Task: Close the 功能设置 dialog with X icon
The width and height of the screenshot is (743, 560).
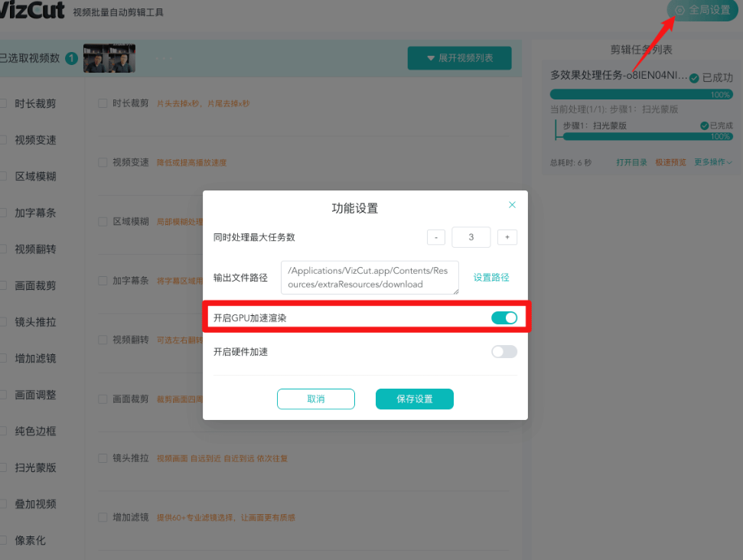Action: (x=512, y=205)
